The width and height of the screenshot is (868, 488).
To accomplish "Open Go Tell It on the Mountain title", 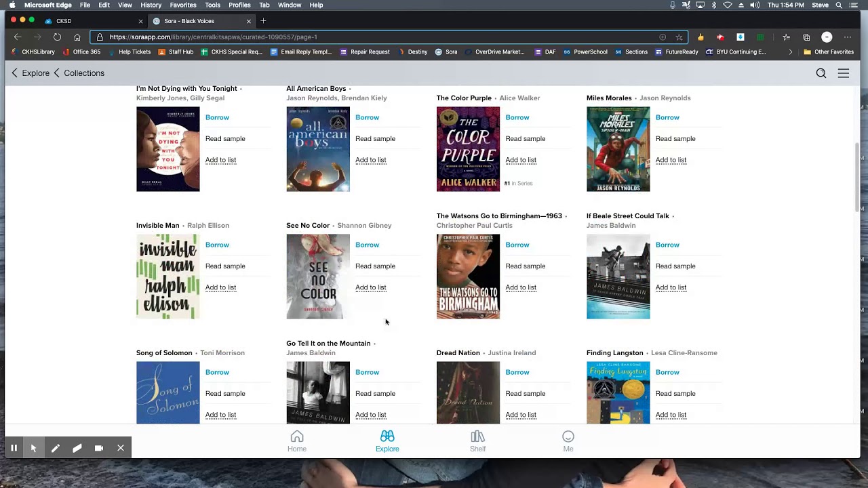I will click(x=328, y=344).
